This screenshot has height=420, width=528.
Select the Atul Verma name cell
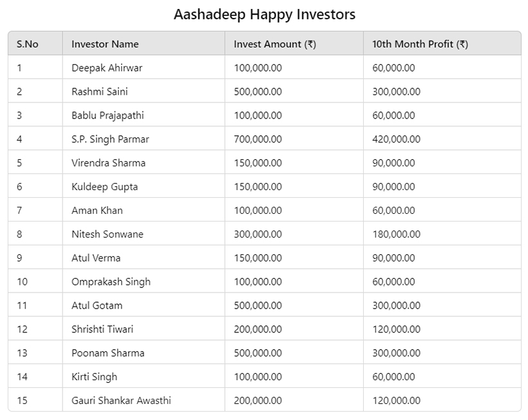point(96,258)
